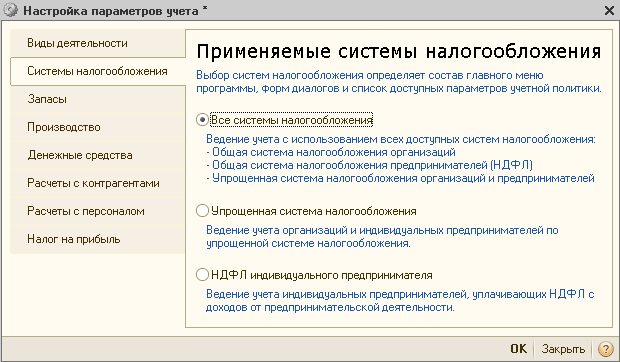Click text Ведение учета индивидуальных предпринимателей, уплачивающих НДФЛ
Screen dimensions: 620x362
tap(400, 301)
